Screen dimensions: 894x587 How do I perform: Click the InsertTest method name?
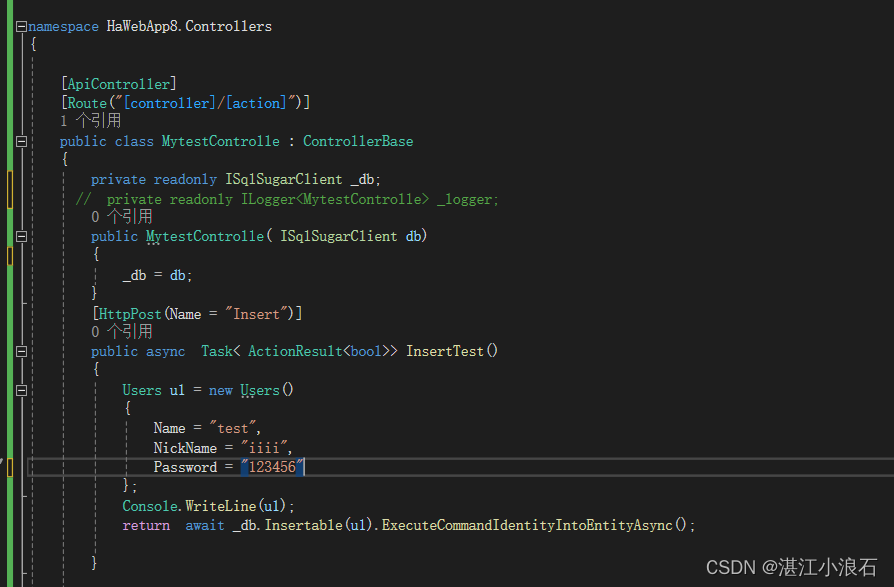pyautogui.click(x=445, y=352)
